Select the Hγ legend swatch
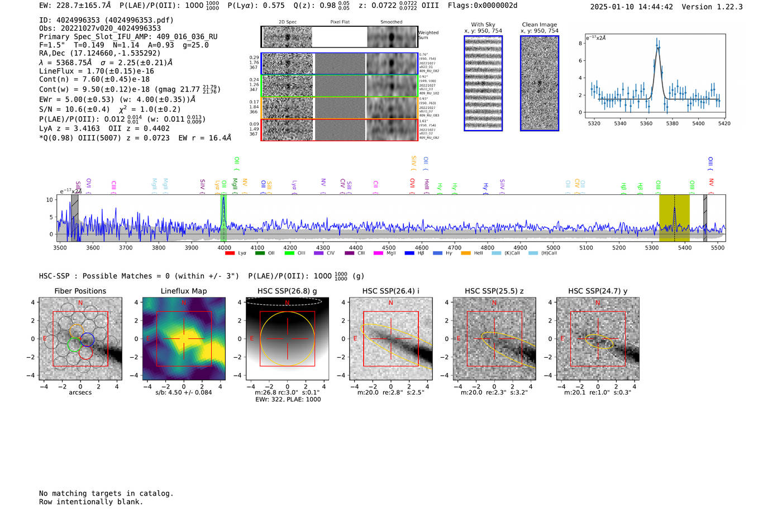Viewport: 782px width, 532px height. click(x=437, y=253)
